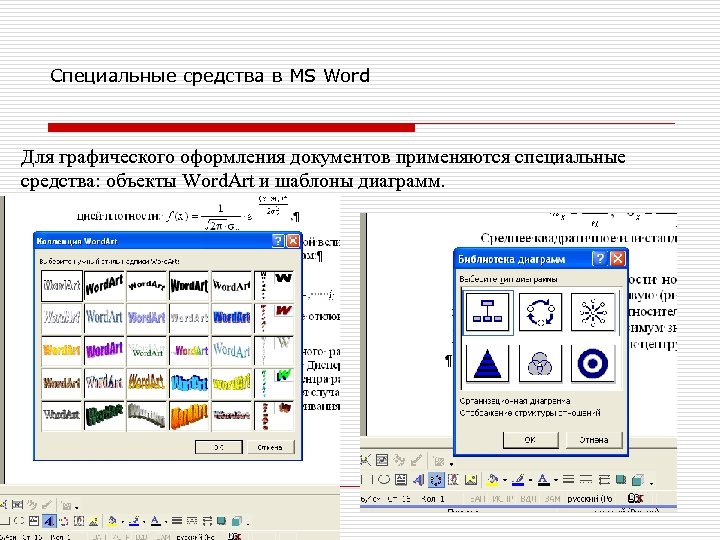Image resolution: width=720 pixels, height=540 pixels.
Task: Choose the black arched WordArt style in first row
Action: pyautogui.click(x=146, y=286)
